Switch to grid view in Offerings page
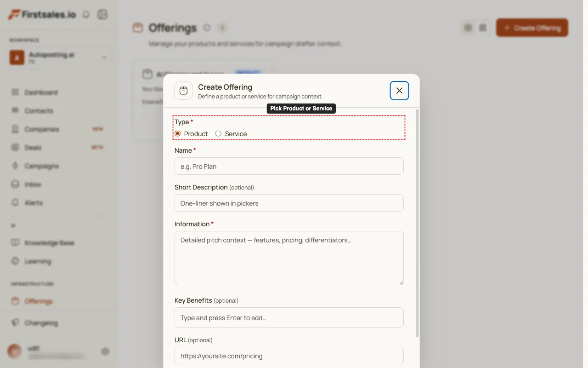Image resolution: width=588 pixels, height=368 pixels. coord(468,28)
